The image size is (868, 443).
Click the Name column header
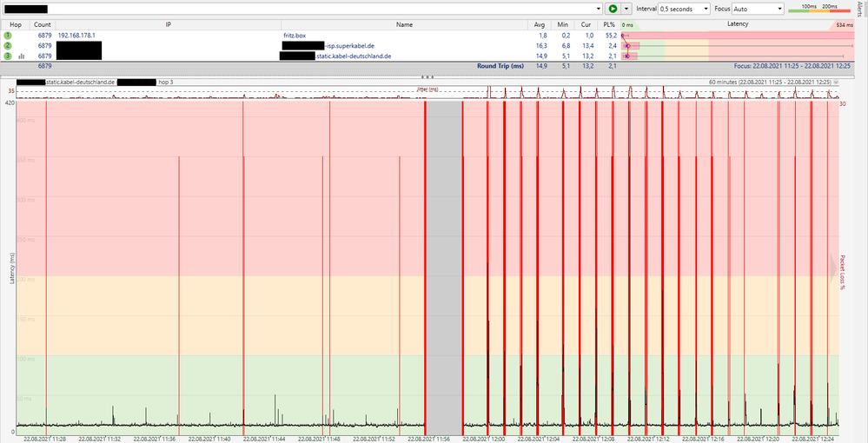tap(404, 24)
